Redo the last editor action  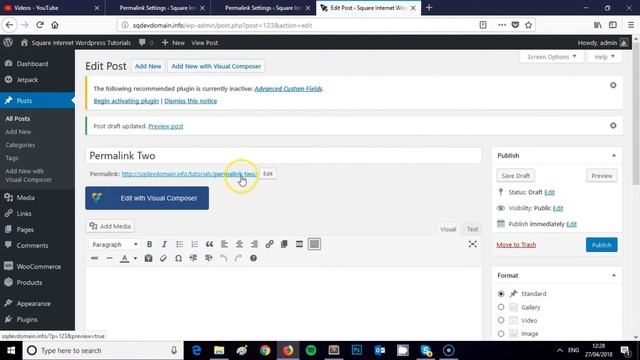coord(238,258)
